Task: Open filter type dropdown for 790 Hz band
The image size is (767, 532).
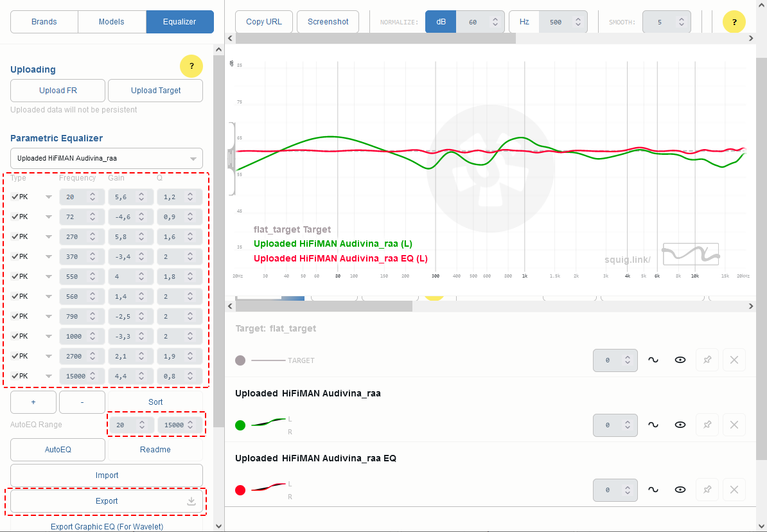Action: click(48, 317)
